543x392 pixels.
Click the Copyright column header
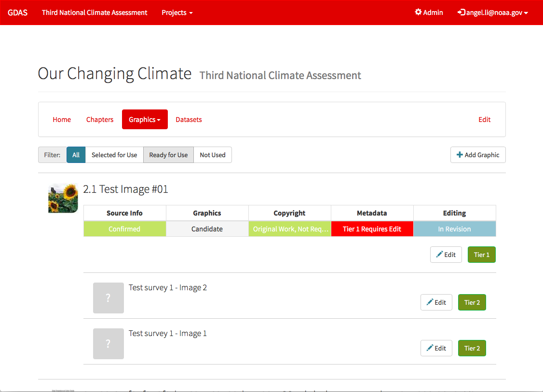click(289, 213)
